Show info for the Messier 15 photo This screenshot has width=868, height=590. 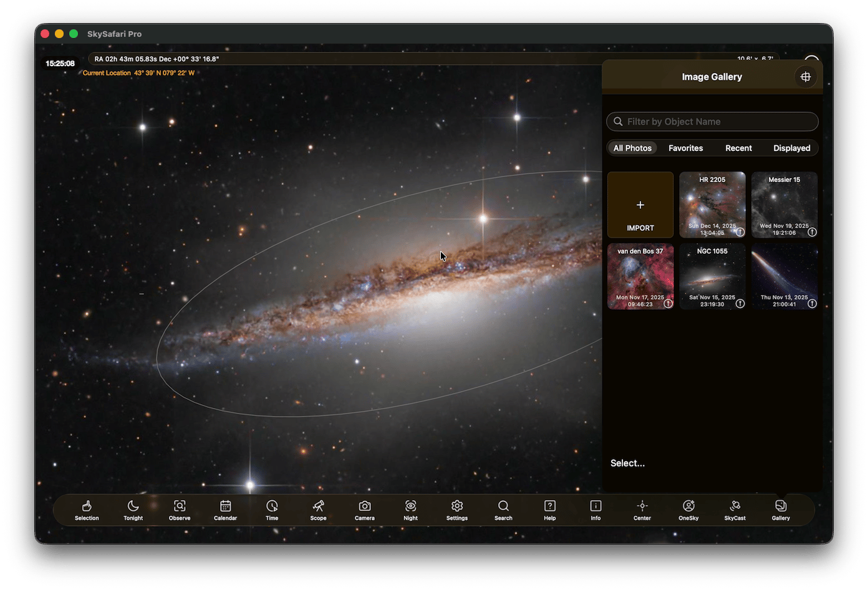812,232
